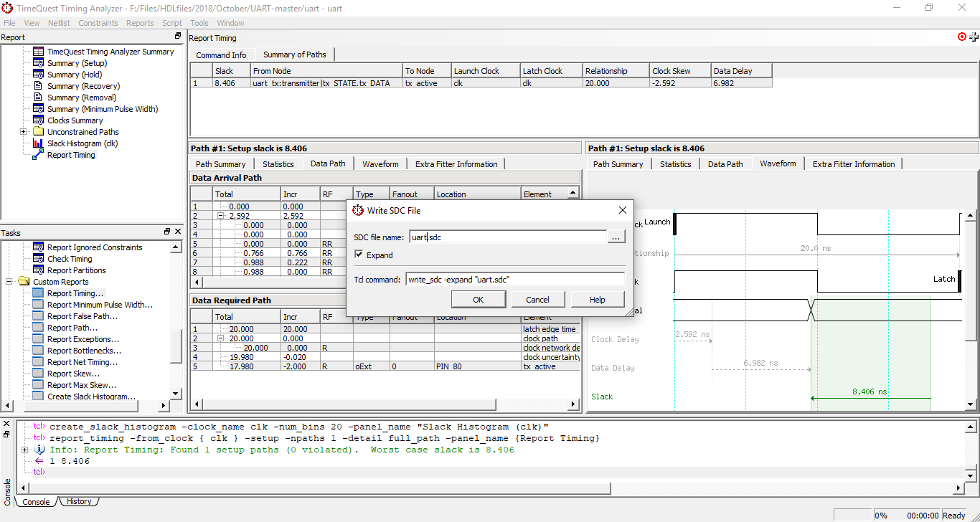Click the Summary (Hold) report icon

pyautogui.click(x=38, y=75)
